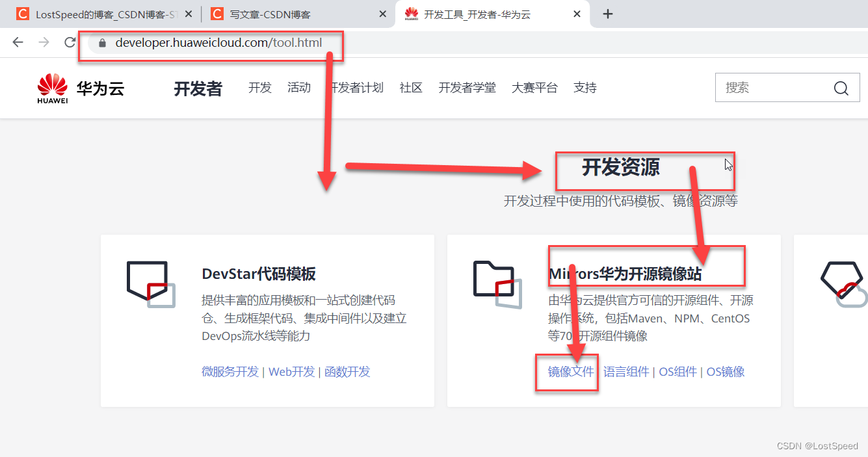Open the 镜像文件 link
Screen dimensions: 868x457
click(566, 372)
